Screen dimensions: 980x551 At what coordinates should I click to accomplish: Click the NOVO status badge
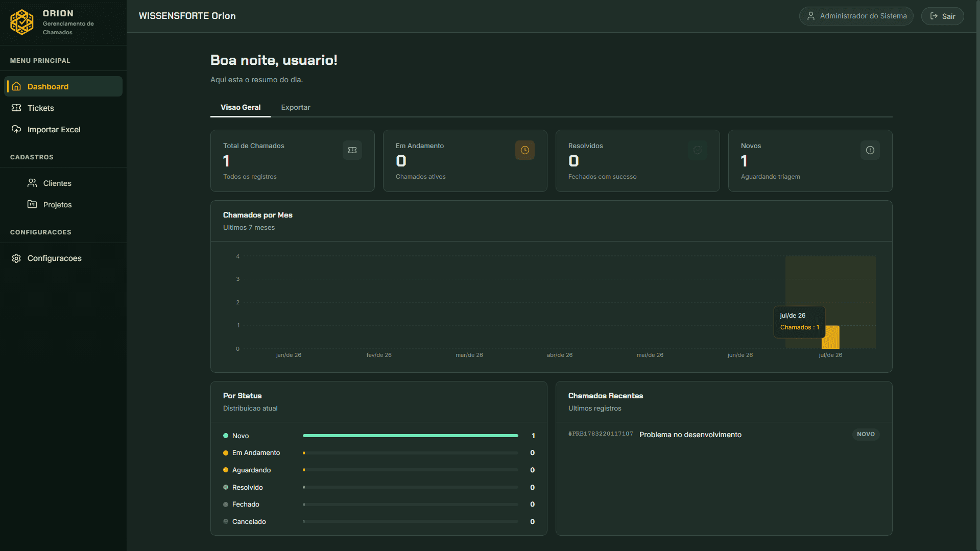pos(866,434)
